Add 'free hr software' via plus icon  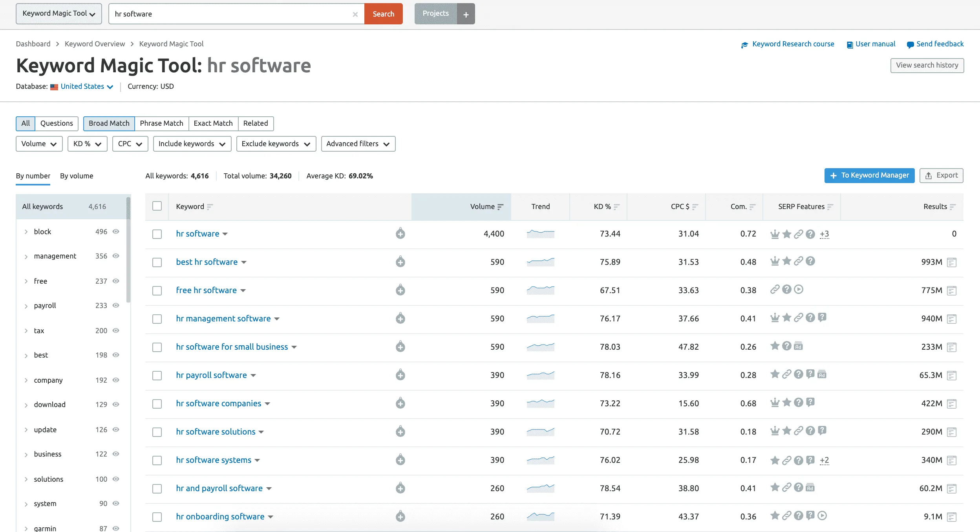tap(400, 290)
